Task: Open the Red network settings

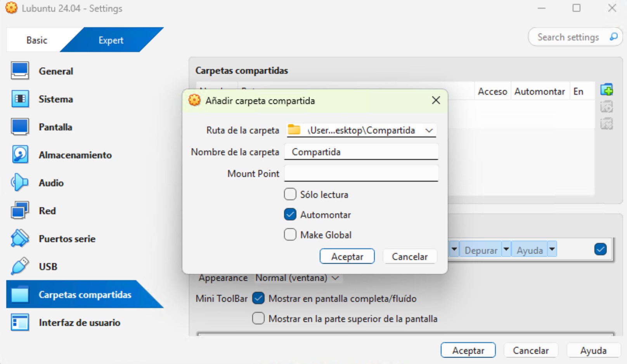Action: (x=85, y=211)
